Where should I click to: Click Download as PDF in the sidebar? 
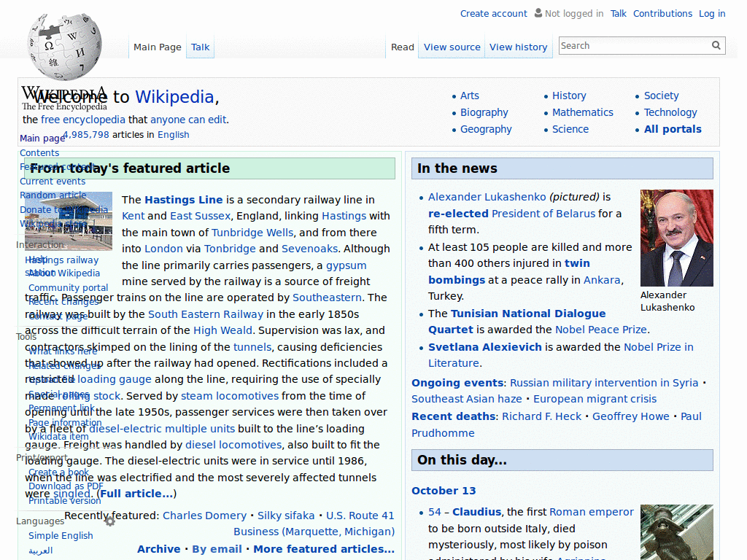[x=64, y=486]
